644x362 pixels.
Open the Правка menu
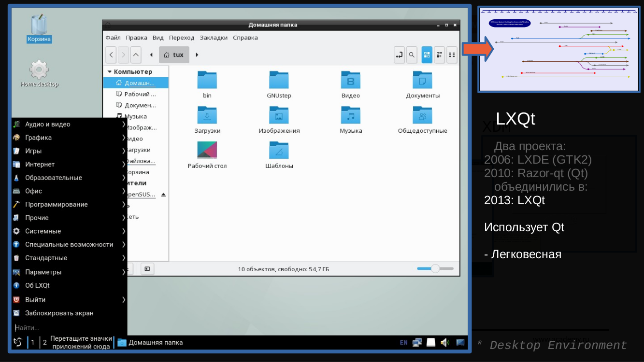point(137,38)
